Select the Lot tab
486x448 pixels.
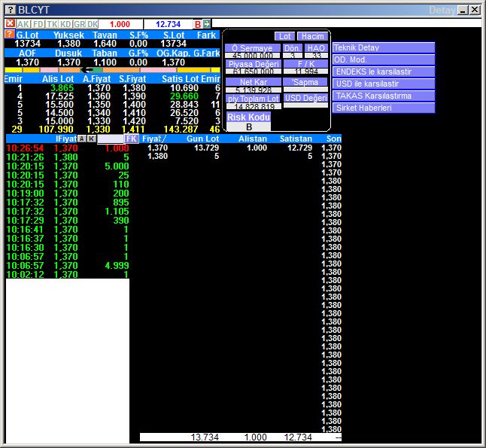[284, 36]
